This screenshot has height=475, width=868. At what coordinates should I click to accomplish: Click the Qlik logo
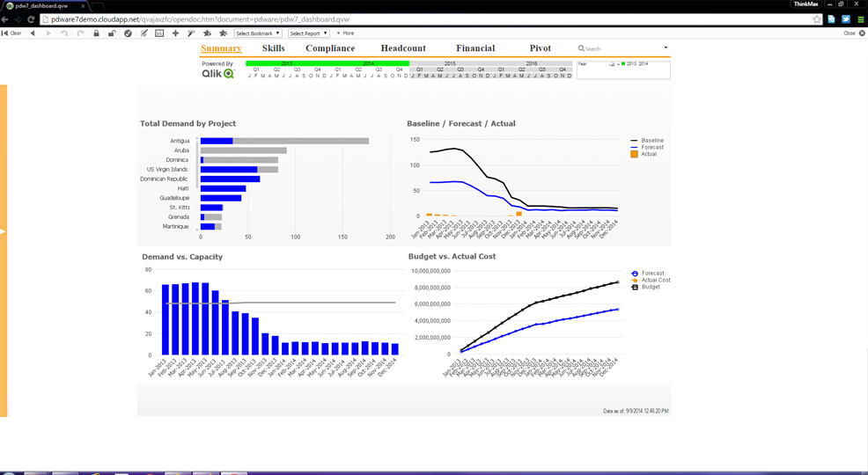point(218,74)
